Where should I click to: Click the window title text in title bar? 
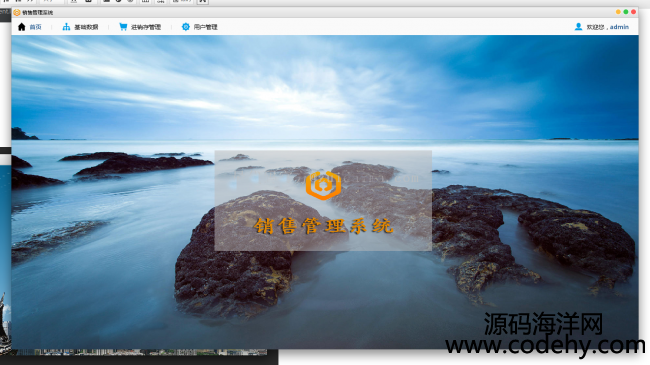coord(38,12)
